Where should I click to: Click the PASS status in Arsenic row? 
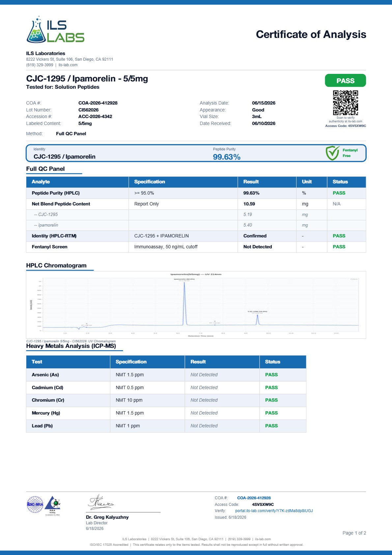[271, 375]
